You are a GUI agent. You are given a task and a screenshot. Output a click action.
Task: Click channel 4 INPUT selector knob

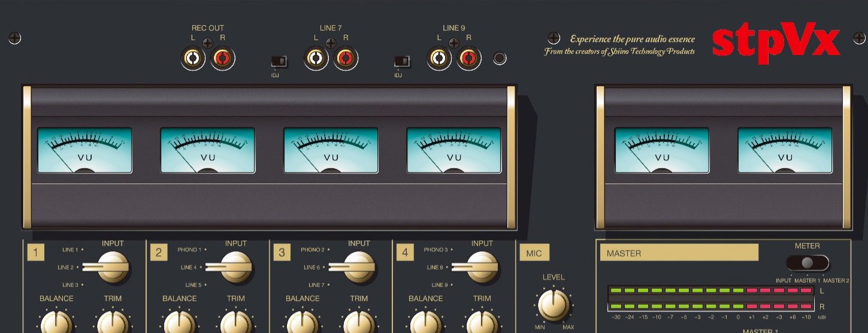482,267
